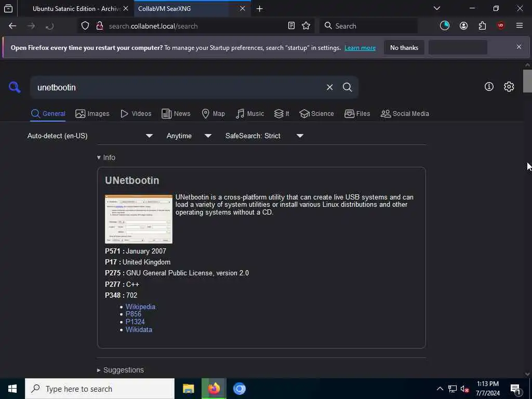Switch to Videos search category
The height and width of the screenshot is (399, 532).
pos(136,114)
